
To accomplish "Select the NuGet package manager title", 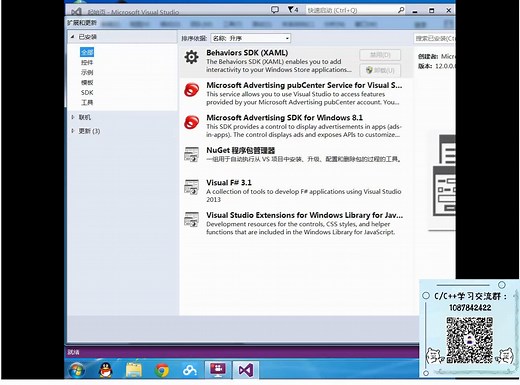I will coord(241,150).
